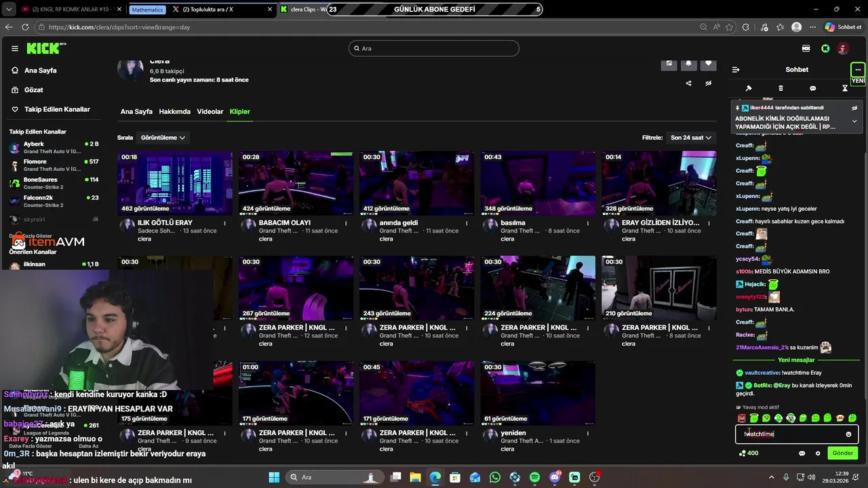Switch to channel Ana Sayfa tab
Viewport: 868px width, 488px height.
click(136, 112)
